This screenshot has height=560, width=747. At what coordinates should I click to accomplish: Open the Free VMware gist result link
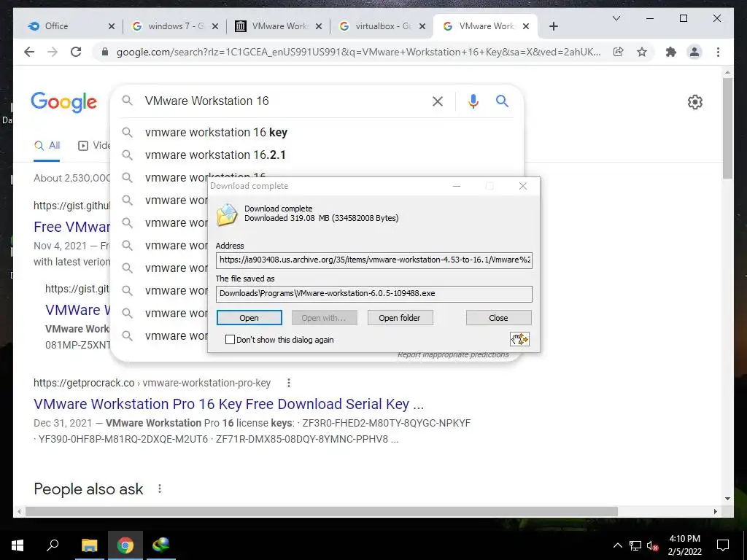pos(72,227)
